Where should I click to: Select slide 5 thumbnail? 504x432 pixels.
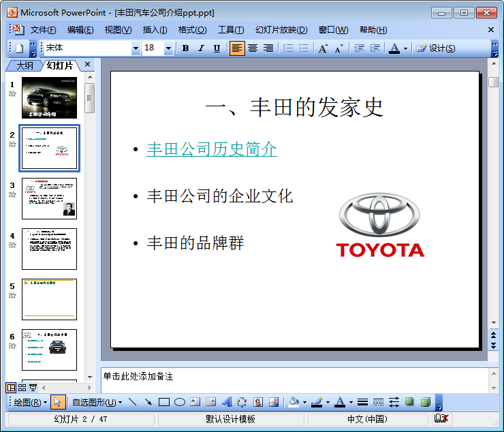pos(49,300)
